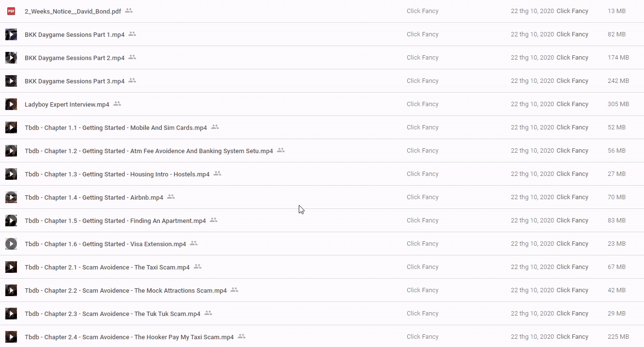Click shared people icon next to Airbnb.mp4

[171, 197]
